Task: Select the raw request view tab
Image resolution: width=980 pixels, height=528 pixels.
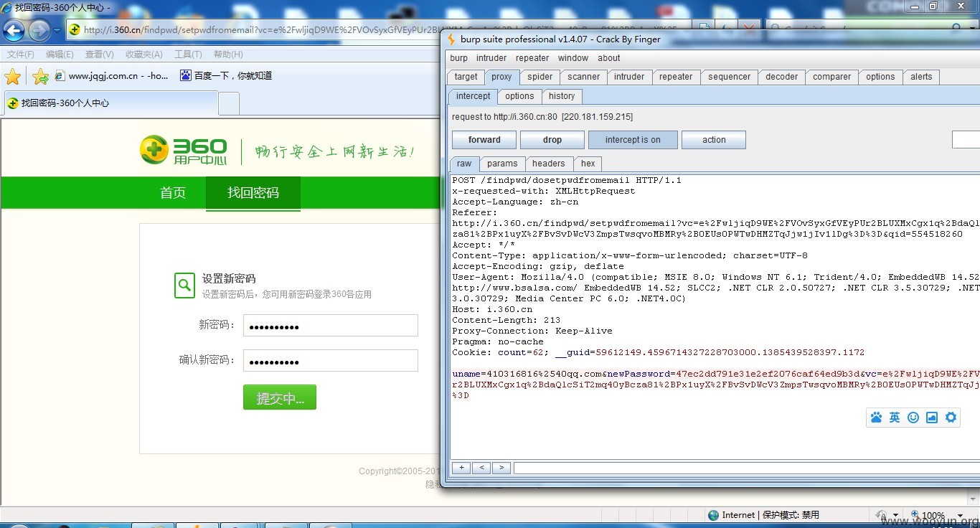Action: [464, 164]
